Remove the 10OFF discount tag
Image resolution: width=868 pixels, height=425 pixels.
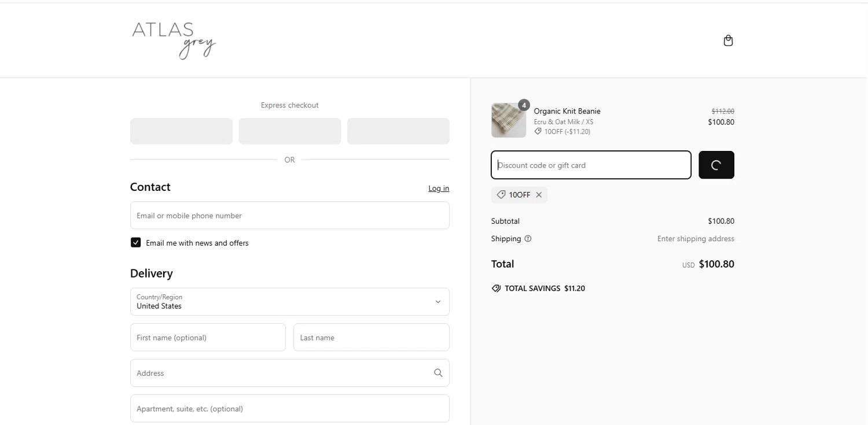click(539, 195)
